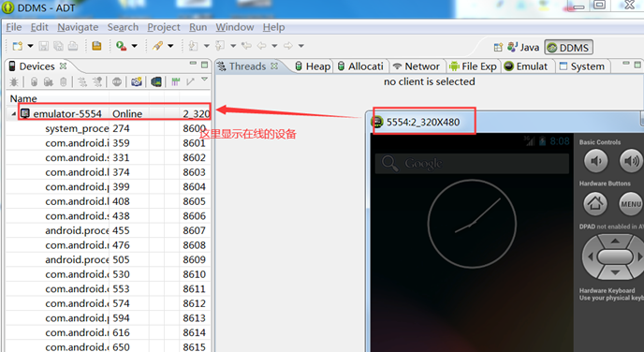Select the system_process row with PID 274
644x352 pixels.
pyautogui.click(x=109, y=128)
